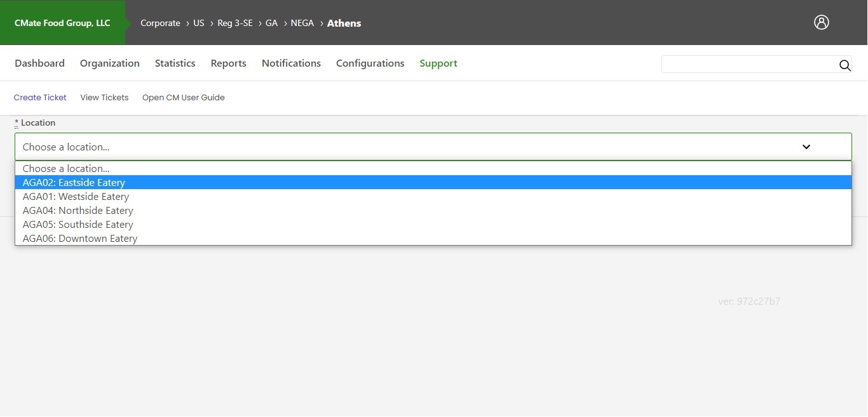This screenshot has height=417, width=868.
Task: Open the Configurations menu
Action: [370, 63]
